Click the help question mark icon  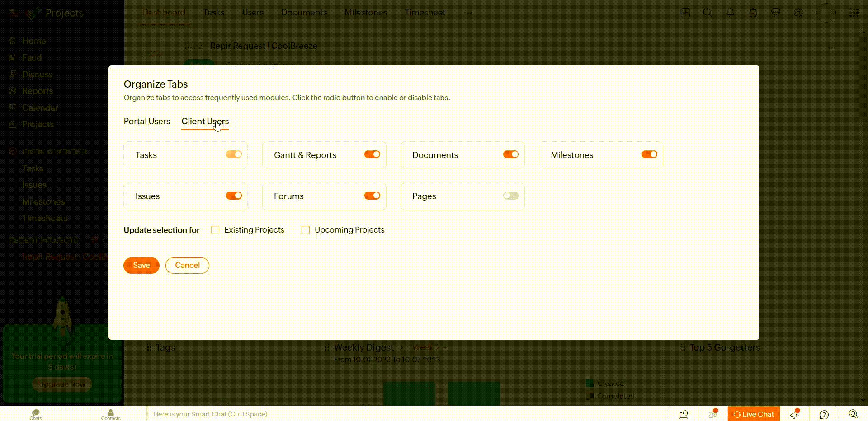(x=824, y=414)
